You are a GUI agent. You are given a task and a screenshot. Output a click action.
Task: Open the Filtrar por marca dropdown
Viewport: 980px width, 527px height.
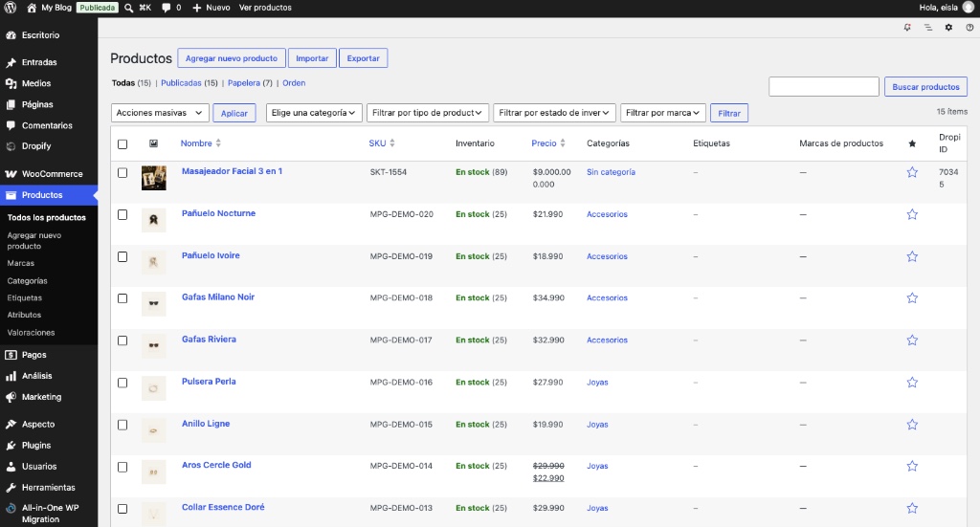663,113
